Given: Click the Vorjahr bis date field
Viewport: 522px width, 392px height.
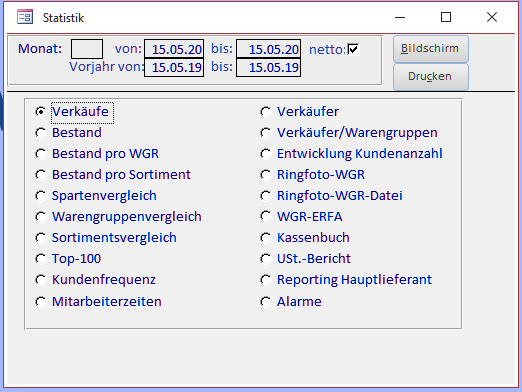Looking at the screenshot, I should click(x=268, y=67).
